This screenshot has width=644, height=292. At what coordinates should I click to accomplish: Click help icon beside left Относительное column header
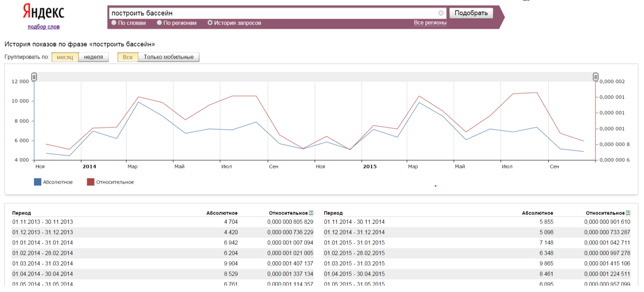[311, 213]
